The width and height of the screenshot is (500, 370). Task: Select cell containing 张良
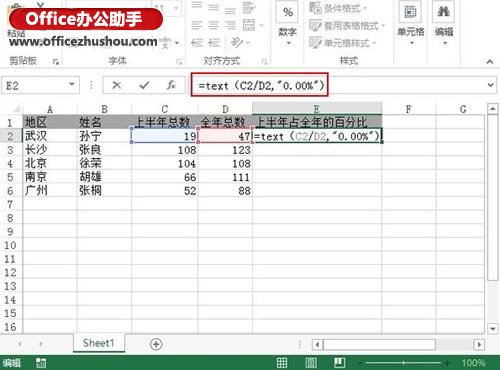(x=104, y=149)
